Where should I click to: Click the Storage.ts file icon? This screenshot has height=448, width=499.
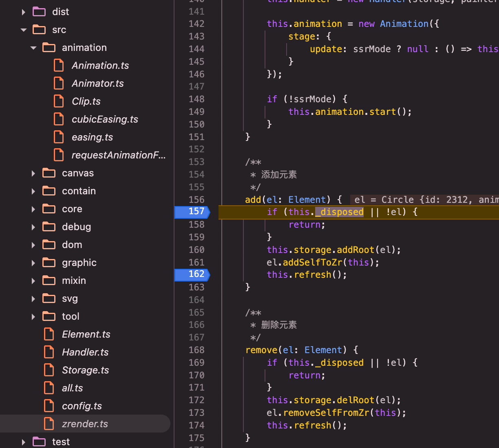tap(49, 370)
